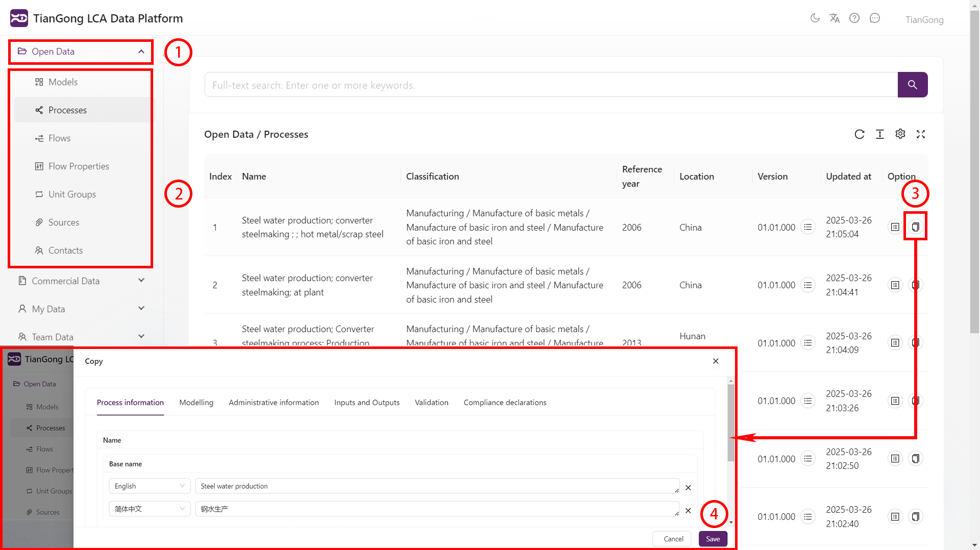Save the copied process

click(x=713, y=539)
